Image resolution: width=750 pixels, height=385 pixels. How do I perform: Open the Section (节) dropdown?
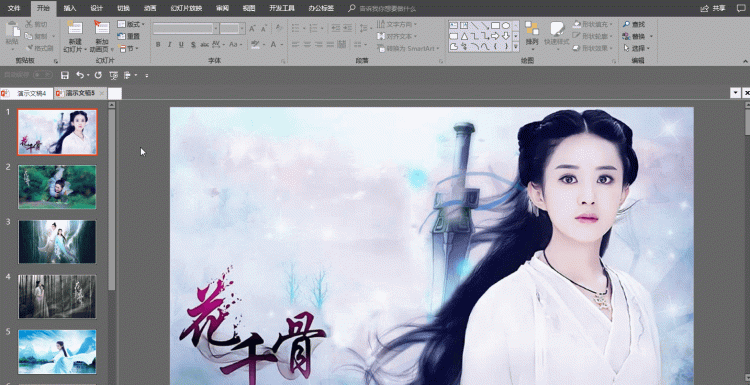128,48
